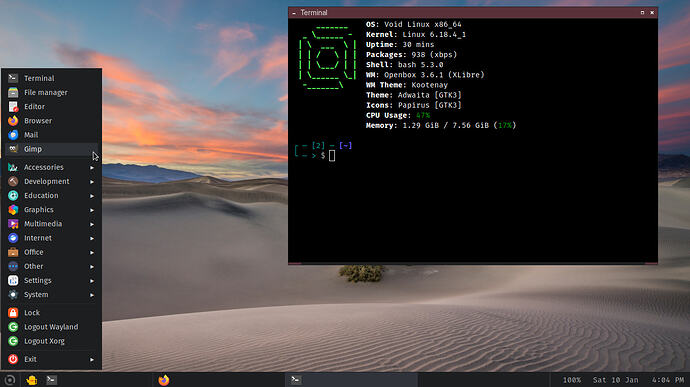Click the Shell: bash 5.3.0 line
The image size is (690, 387).
pyautogui.click(x=404, y=65)
